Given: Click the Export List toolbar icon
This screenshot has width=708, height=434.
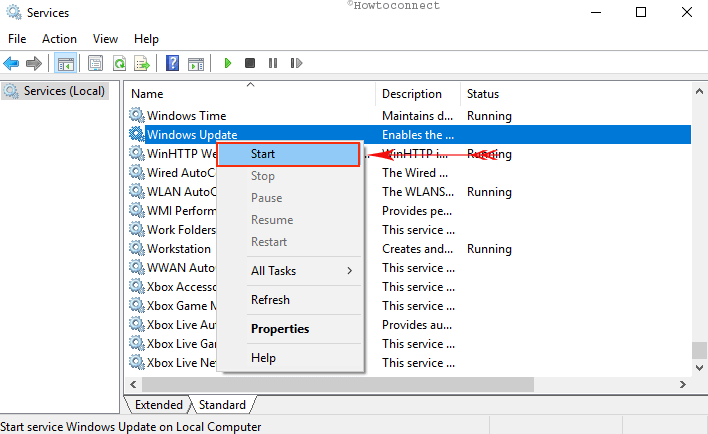Looking at the screenshot, I should tap(142, 63).
